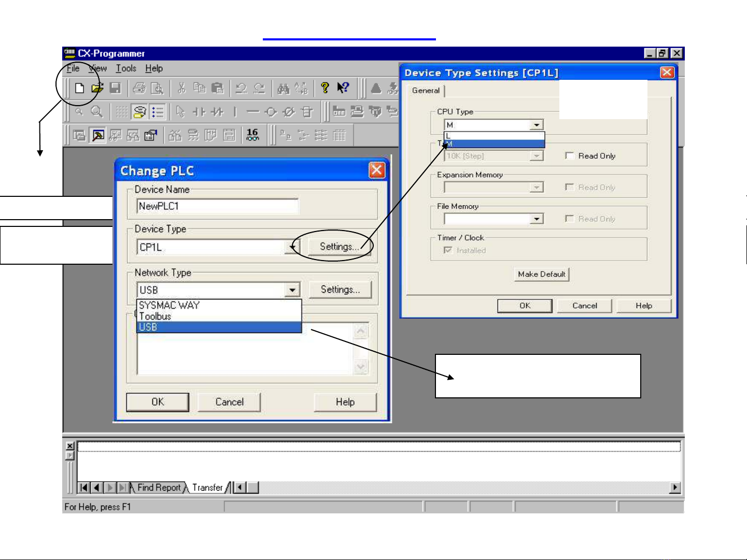Select the New Instruction box tool
Screen dimensions: 747x560
pyautogui.click(x=307, y=111)
